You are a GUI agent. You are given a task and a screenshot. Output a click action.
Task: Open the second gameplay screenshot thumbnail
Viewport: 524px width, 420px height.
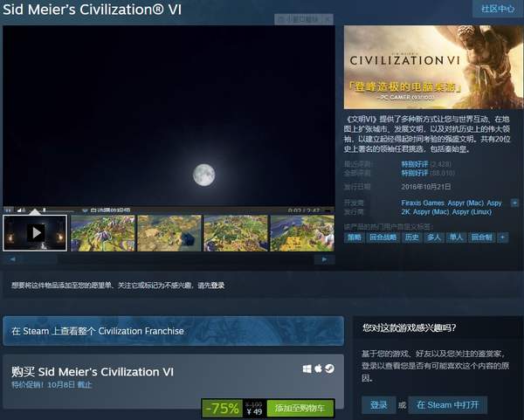click(x=169, y=233)
